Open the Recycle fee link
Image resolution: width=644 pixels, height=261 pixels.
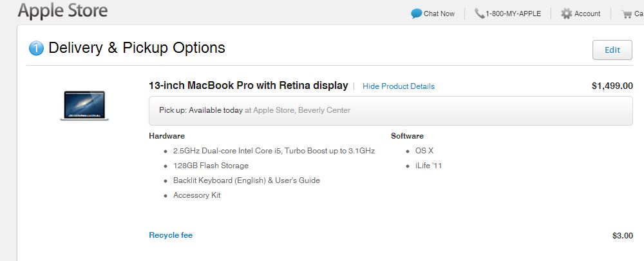click(171, 235)
